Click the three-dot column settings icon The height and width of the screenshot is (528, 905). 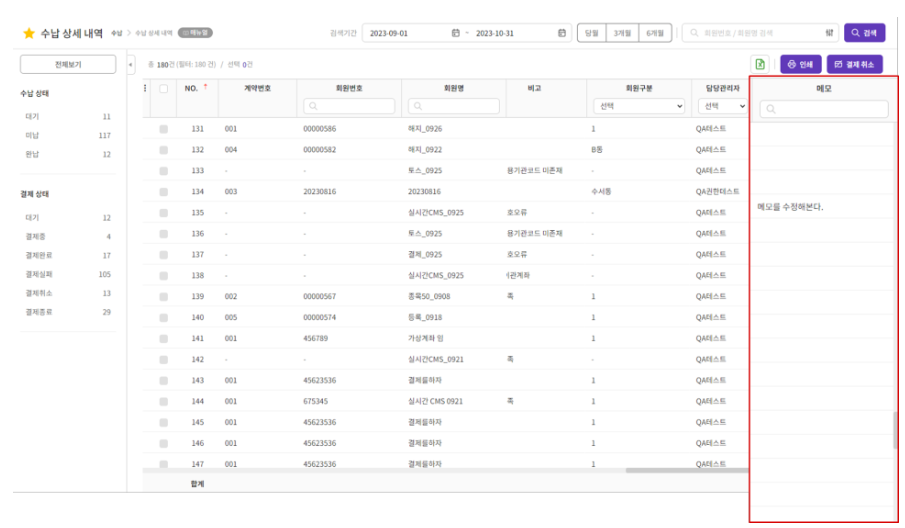145,88
